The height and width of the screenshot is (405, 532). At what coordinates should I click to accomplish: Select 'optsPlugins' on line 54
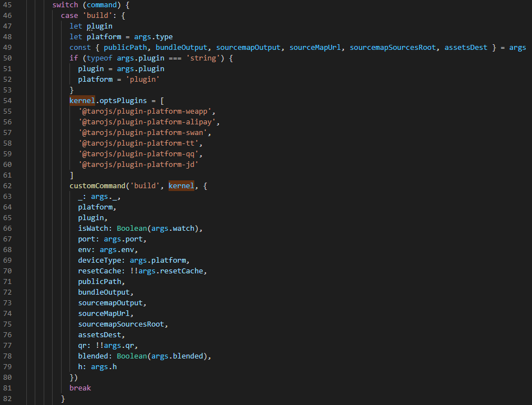click(x=123, y=101)
